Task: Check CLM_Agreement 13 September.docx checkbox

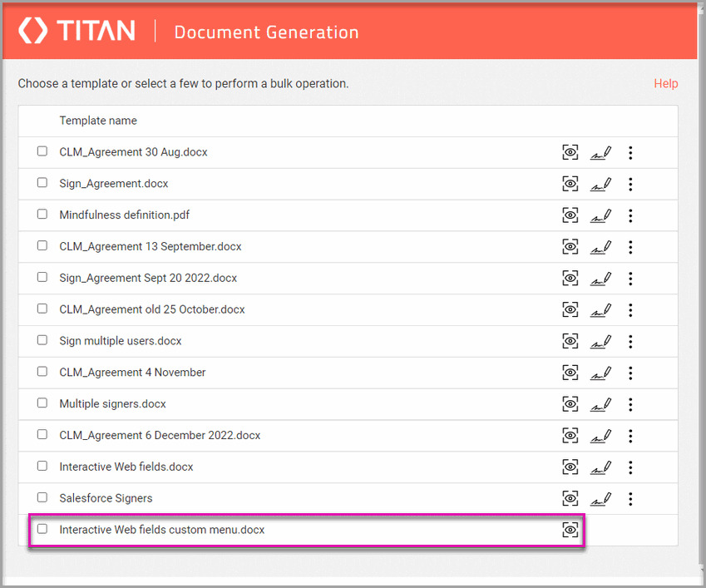Action: pyautogui.click(x=42, y=245)
